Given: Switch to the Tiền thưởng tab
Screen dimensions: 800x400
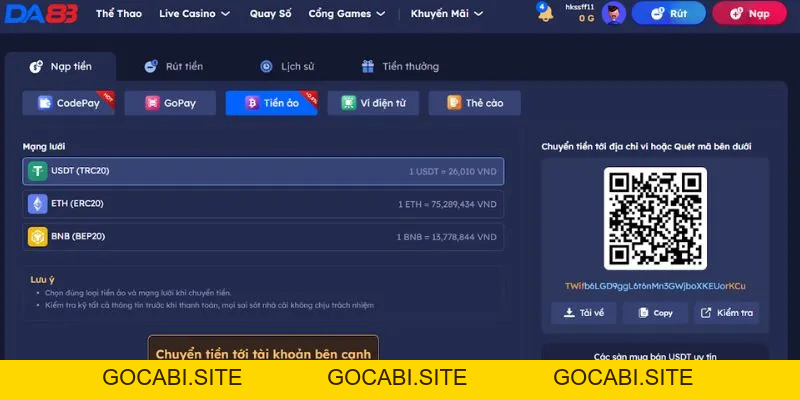Looking at the screenshot, I should (x=400, y=66).
